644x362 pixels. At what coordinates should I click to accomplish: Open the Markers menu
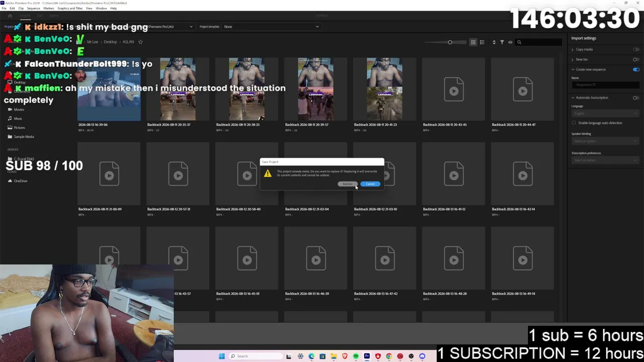49,9
